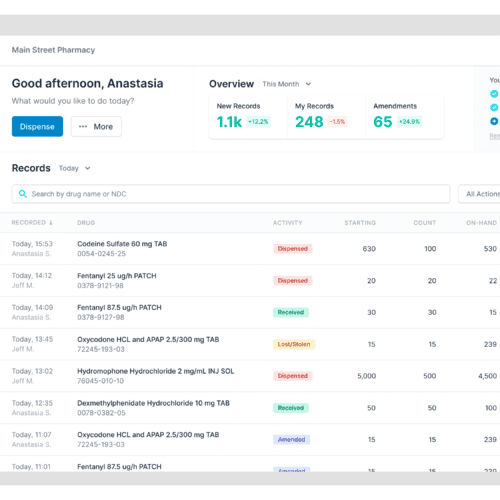Click the Dispensed badge for Fentanyl 25 ug/h
Image resolution: width=500 pixels, height=500 pixels.
click(293, 281)
